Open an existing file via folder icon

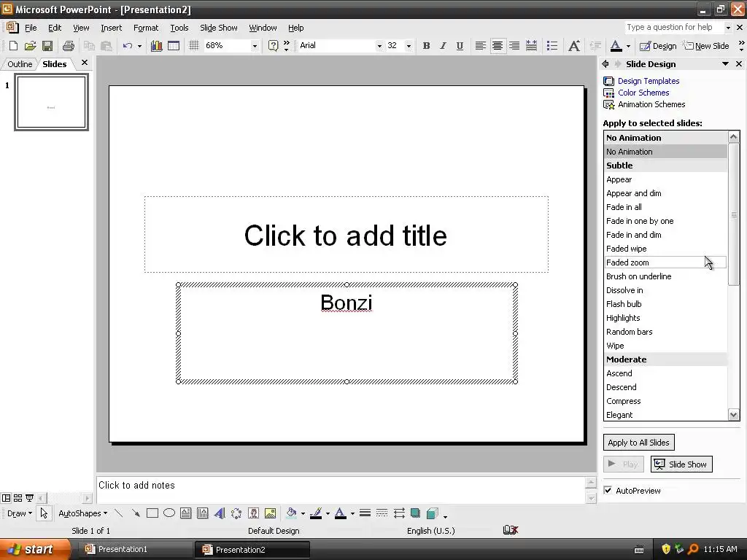[30, 46]
